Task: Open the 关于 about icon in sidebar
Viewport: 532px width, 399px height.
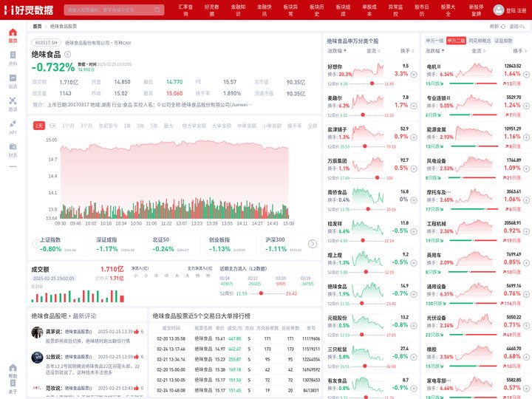Action: coord(13,383)
